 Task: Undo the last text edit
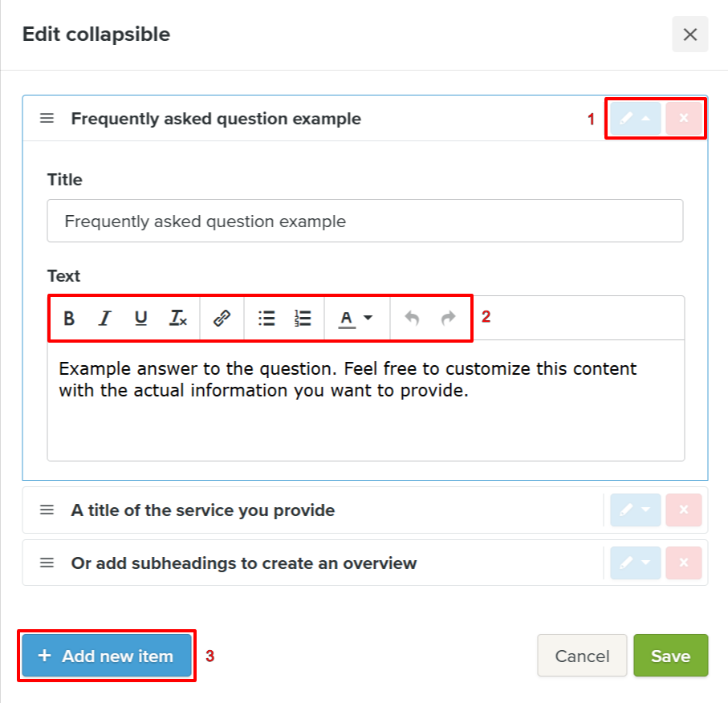tap(412, 319)
